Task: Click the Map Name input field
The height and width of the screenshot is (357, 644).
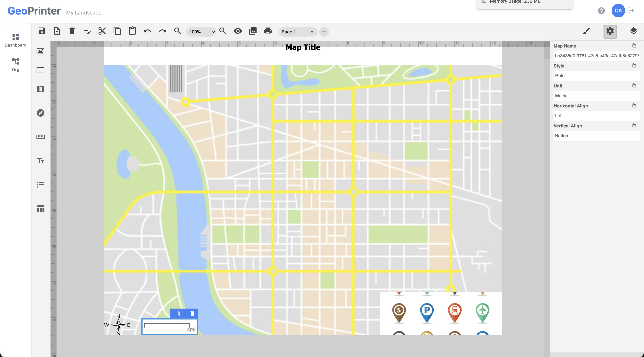Action: click(597, 56)
